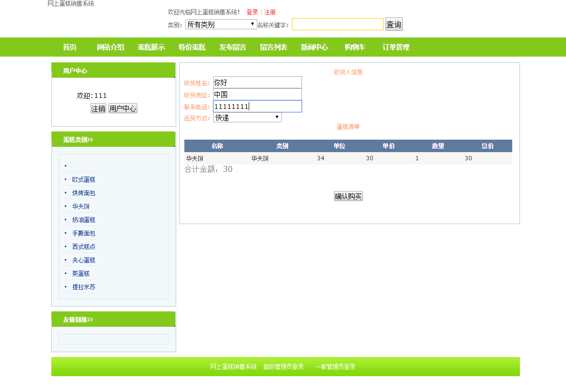The height and width of the screenshot is (392, 566).
Task: Click the 查询 search button
Action: [x=394, y=24]
